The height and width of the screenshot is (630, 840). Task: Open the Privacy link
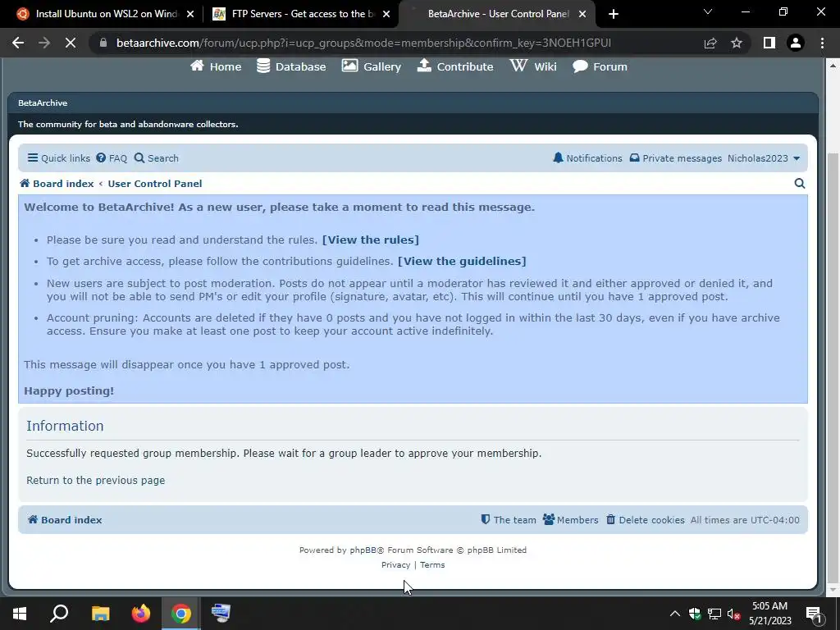395,564
